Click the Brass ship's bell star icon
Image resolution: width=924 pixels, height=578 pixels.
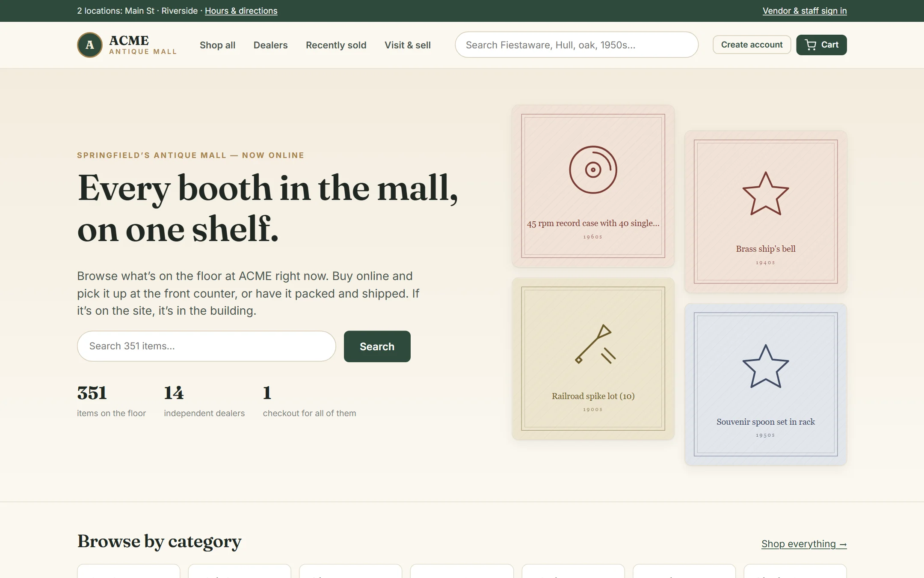[765, 194]
